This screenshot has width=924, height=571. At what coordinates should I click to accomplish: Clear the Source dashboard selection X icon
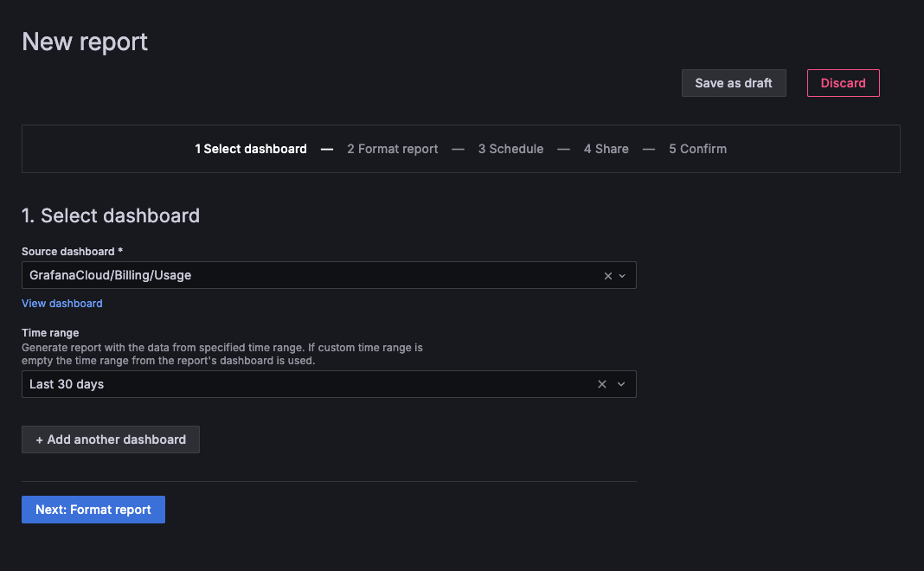607,276
